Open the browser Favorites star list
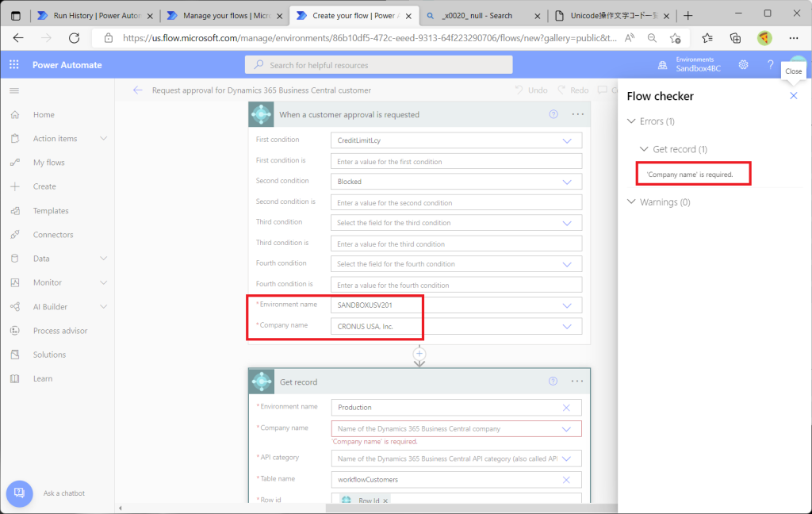The height and width of the screenshot is (514, 812). [x=707, y=38]
